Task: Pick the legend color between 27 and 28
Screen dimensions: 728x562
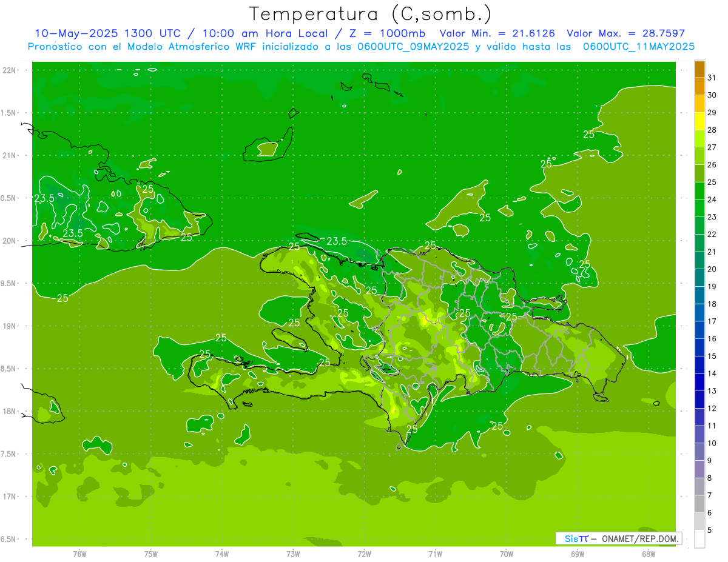Action: tap(699, 139)
